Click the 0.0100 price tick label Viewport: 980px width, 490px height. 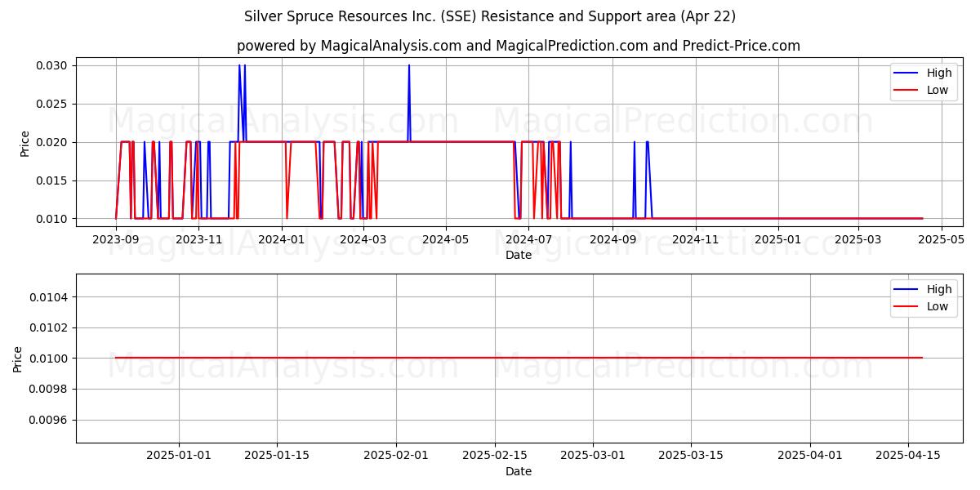tap(50, 359)
